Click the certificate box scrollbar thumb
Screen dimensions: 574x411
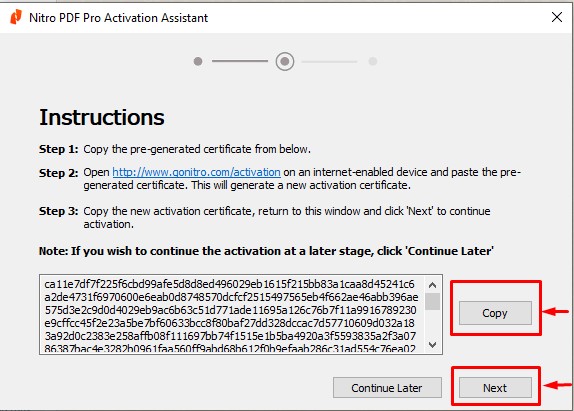click(x=432, y=301)
